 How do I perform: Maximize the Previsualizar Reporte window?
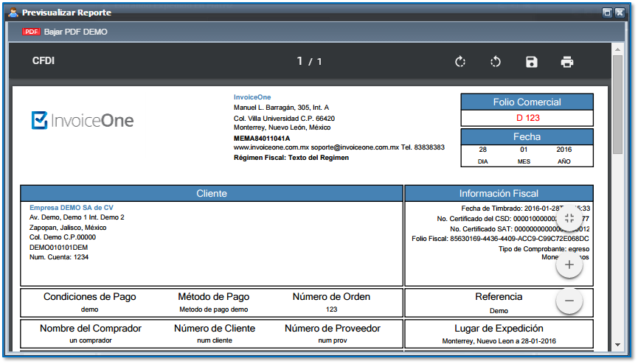607,13
